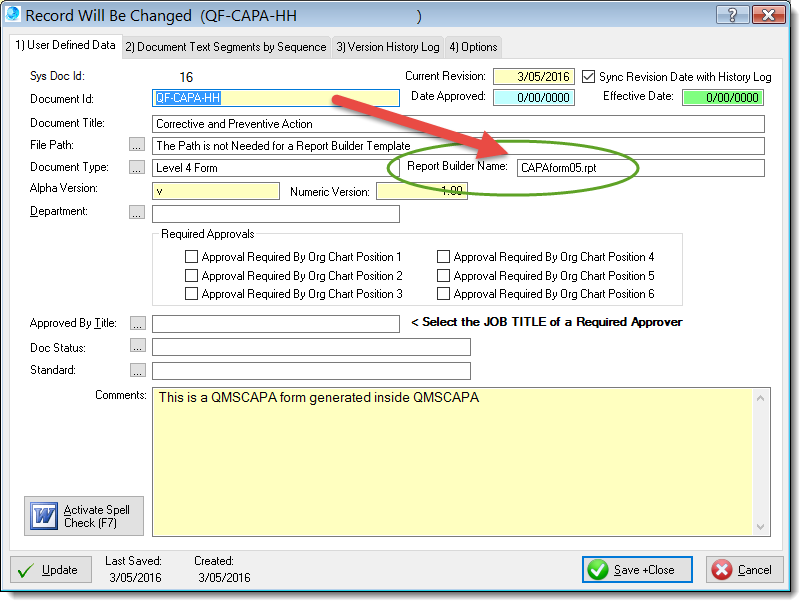Viewport: 806px width, 607px height.
Task: Open the Approved By Title lookup button
Action: point(138,323)
